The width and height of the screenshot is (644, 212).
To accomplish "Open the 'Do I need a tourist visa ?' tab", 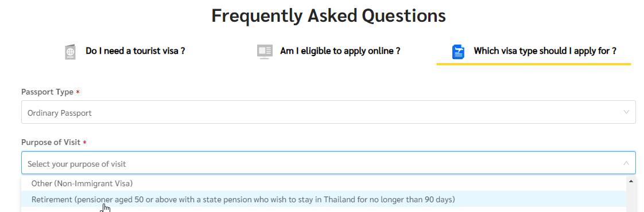I will pos(135,51).
